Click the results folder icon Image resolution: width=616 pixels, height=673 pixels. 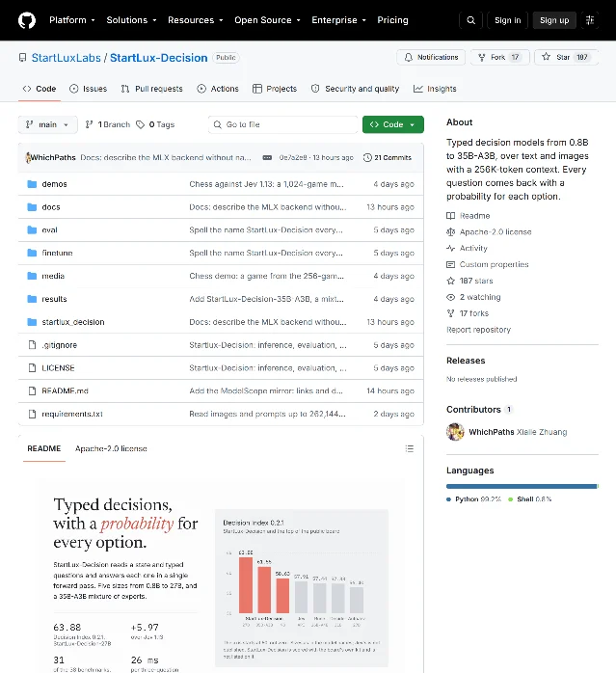[32, 299]
